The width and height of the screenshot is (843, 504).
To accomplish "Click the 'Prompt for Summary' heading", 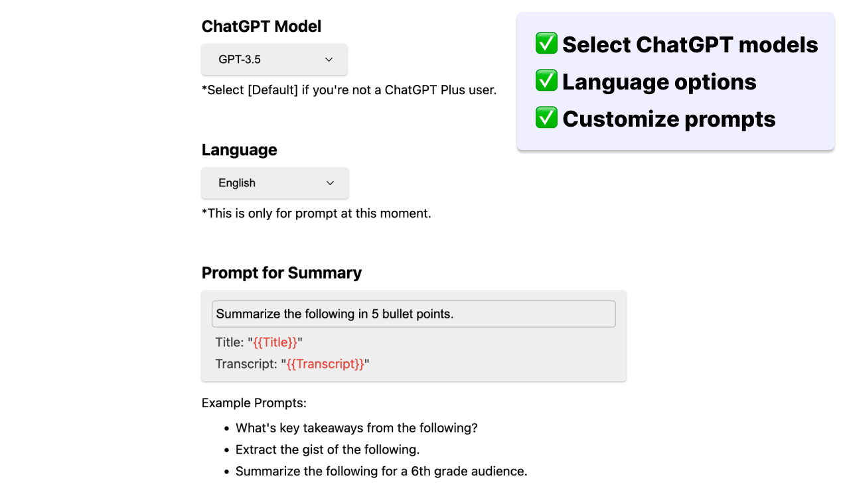I will point(281,273).
